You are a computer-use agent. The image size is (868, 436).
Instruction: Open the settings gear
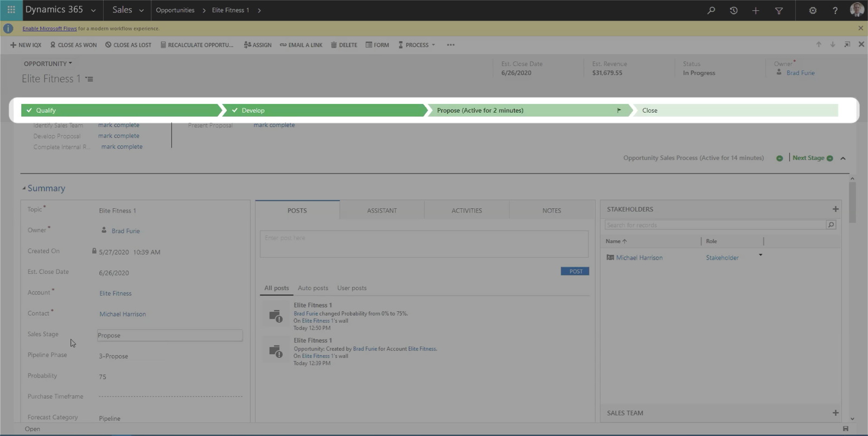pos(813,10)
